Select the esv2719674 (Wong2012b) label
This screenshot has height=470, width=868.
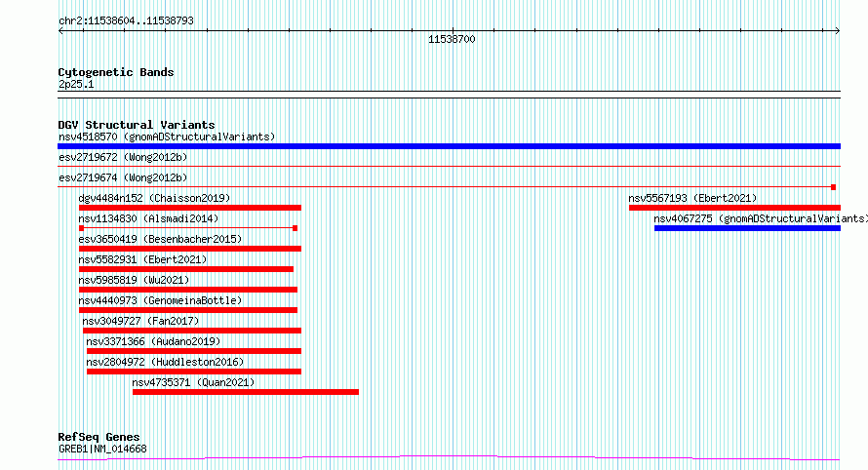click(x=123, y=177)
